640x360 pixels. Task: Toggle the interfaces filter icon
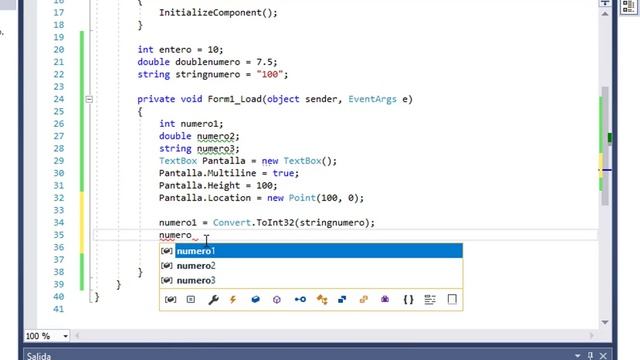tap(300, 300)
